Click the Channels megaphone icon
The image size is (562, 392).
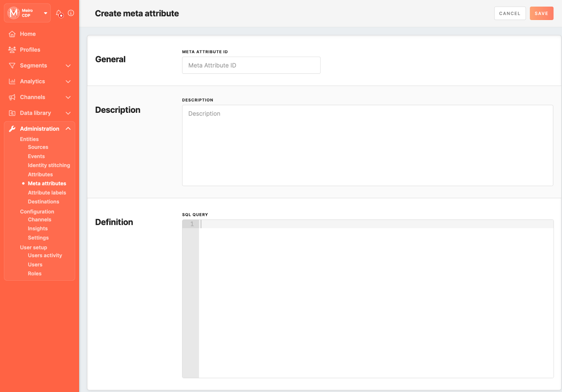coord(12,97)
